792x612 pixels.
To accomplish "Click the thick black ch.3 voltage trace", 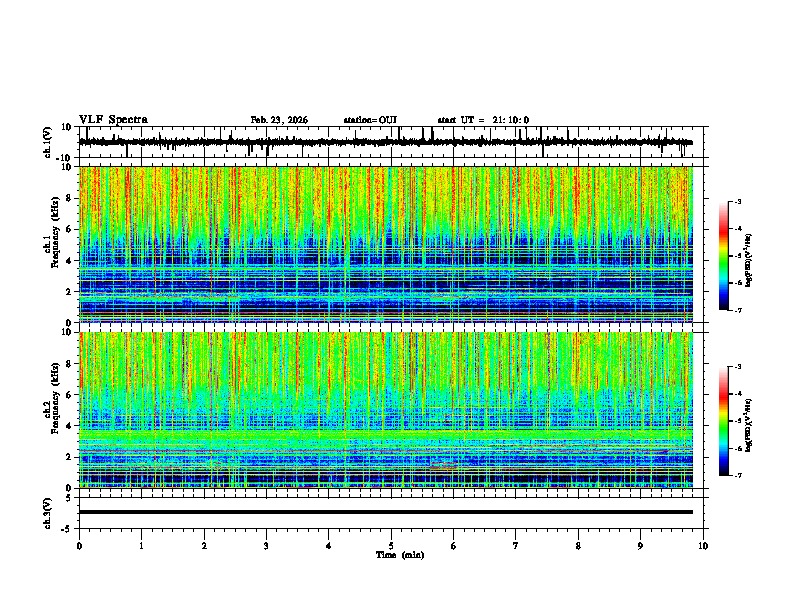I will [x=386, y=512].
